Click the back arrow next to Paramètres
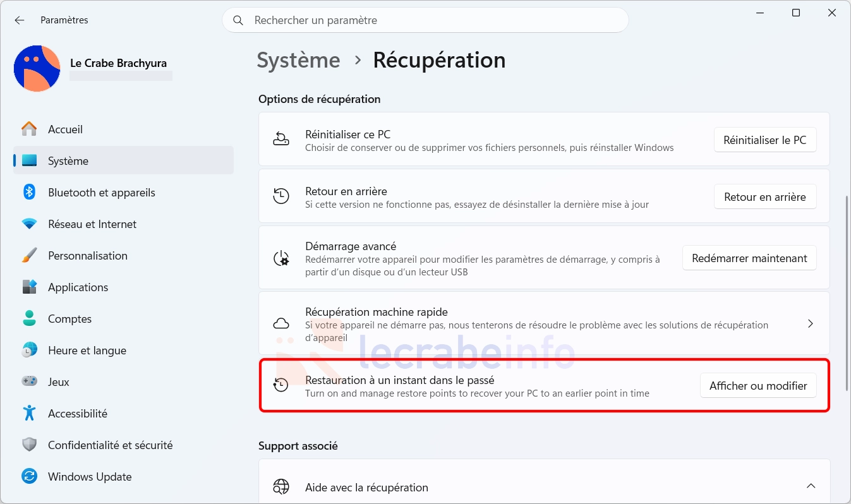The height and width of the screenshot is (504, 851). coord(20,20)
